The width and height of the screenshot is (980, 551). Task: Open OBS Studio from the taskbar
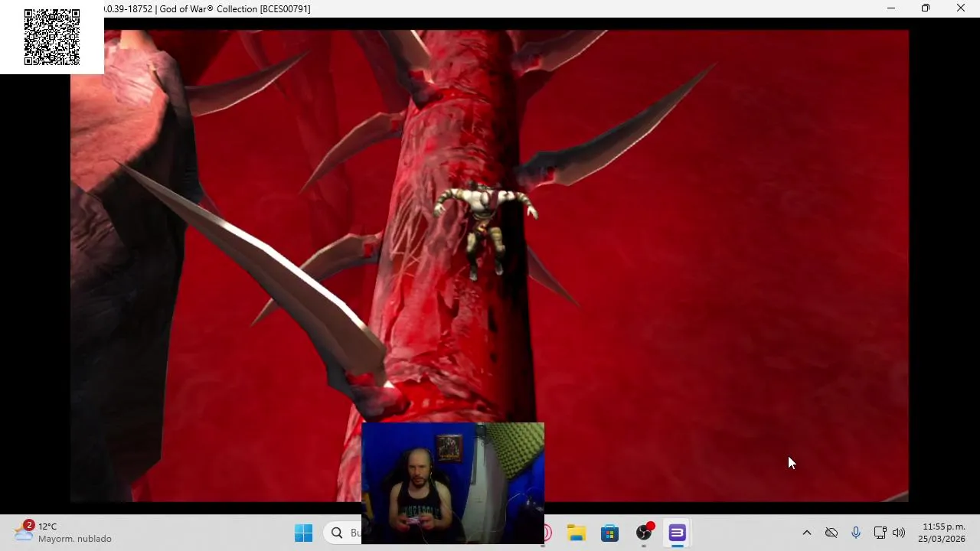point(644,533)
